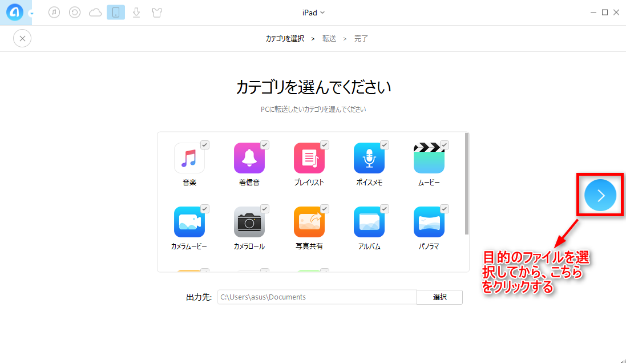Screen dimensions: 626x364
Task: Open the iCloud content cloud icon
Action: [95, 13]
